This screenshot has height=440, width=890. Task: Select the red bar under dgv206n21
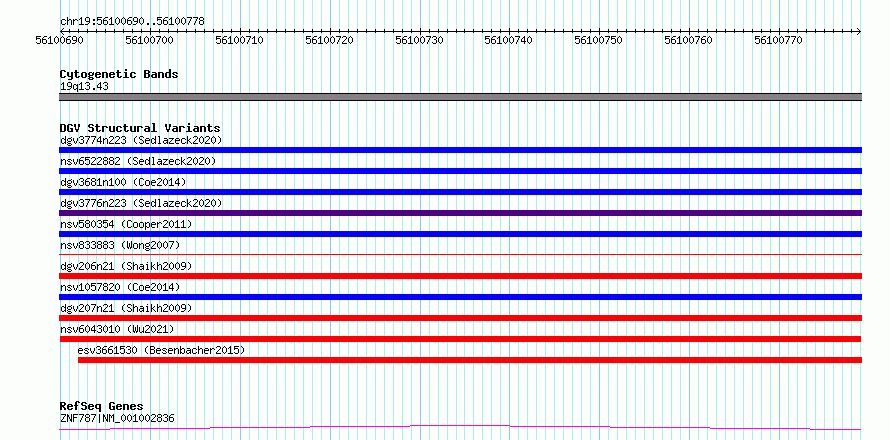[x=460, y=276]
